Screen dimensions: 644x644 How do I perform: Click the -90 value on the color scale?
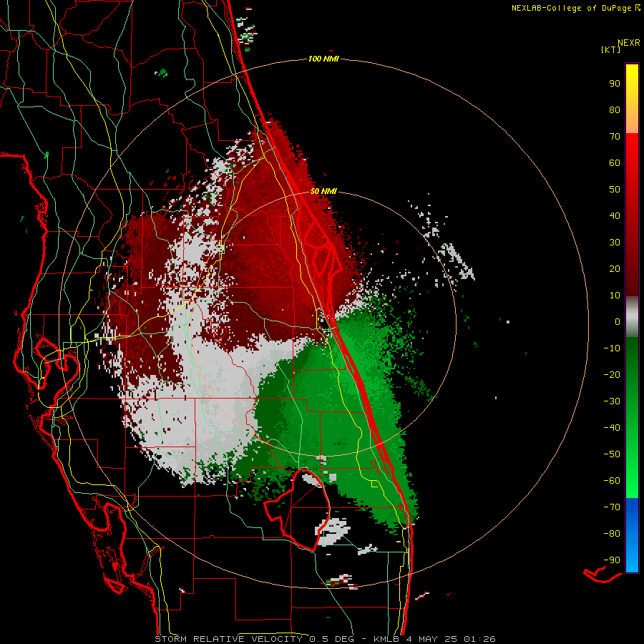pyautogui.click(x=612, y=560)
